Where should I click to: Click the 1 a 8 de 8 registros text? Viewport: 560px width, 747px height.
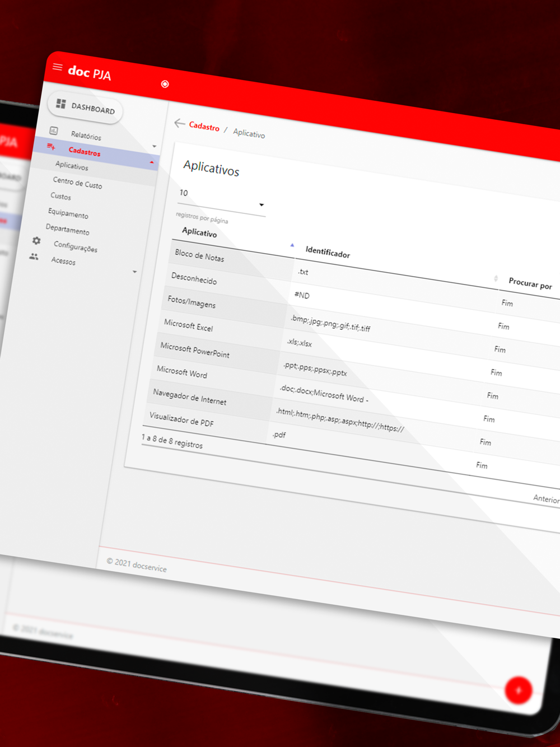click(x=172, y=441)
